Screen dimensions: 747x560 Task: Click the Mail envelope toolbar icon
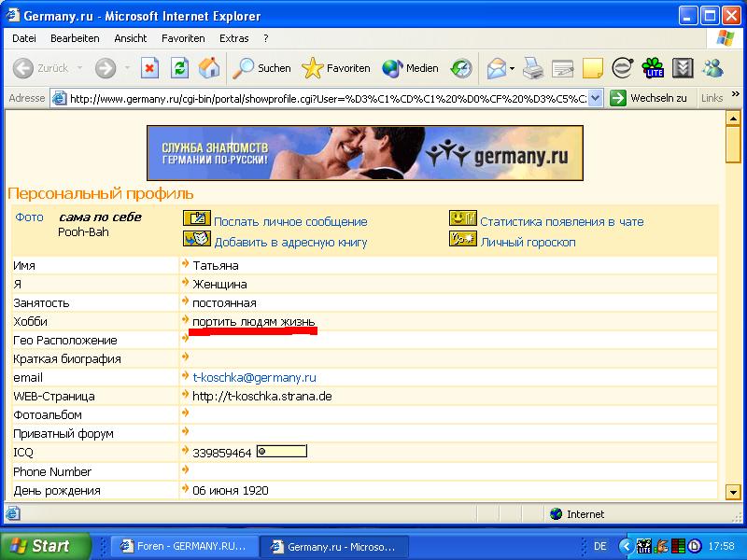click(x=496, y=68)
